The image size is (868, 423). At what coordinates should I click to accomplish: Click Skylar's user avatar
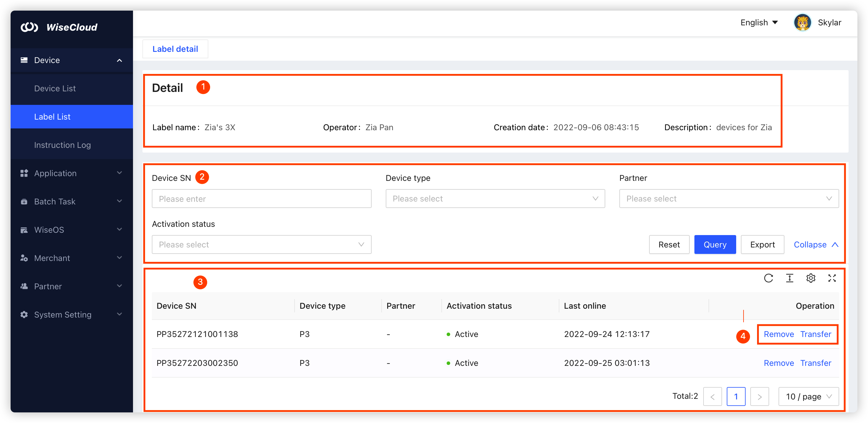tap(802, 23)
